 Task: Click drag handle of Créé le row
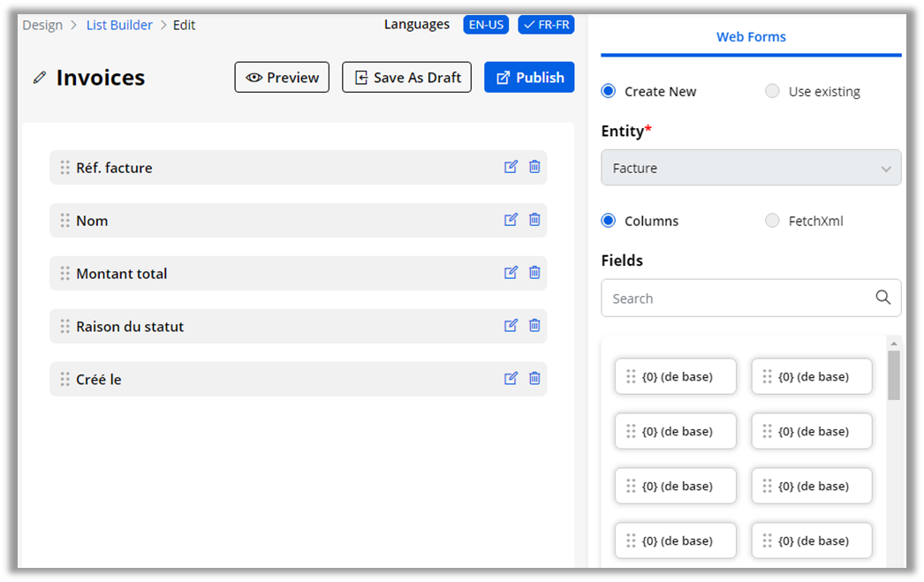64,379
